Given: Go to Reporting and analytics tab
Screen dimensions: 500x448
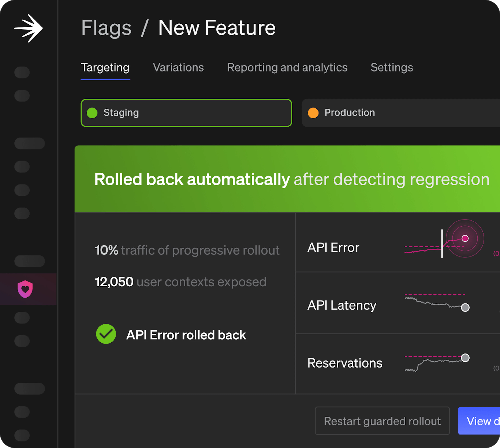Looking at the screenshot, I should [287, 67].
